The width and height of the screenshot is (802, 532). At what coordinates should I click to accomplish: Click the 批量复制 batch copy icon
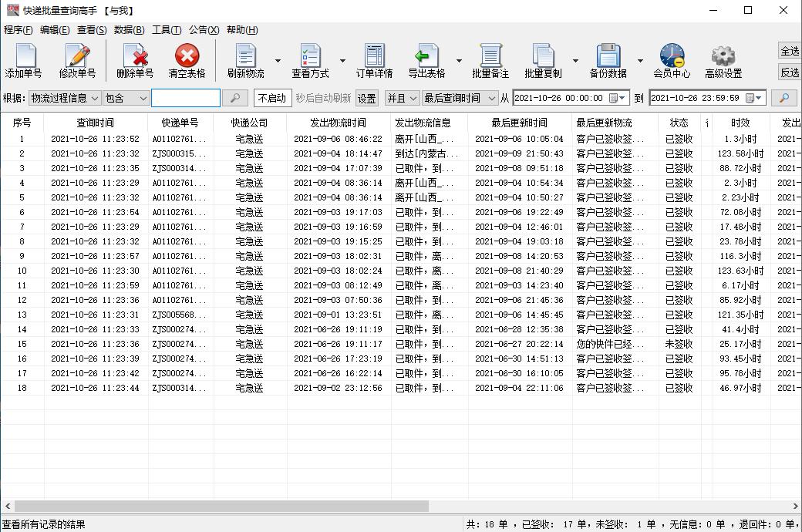click(545, 60)
